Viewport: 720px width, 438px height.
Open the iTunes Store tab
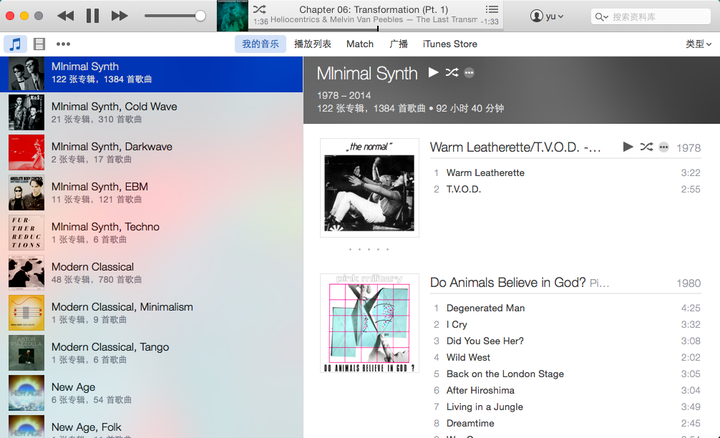pos(450,44)
